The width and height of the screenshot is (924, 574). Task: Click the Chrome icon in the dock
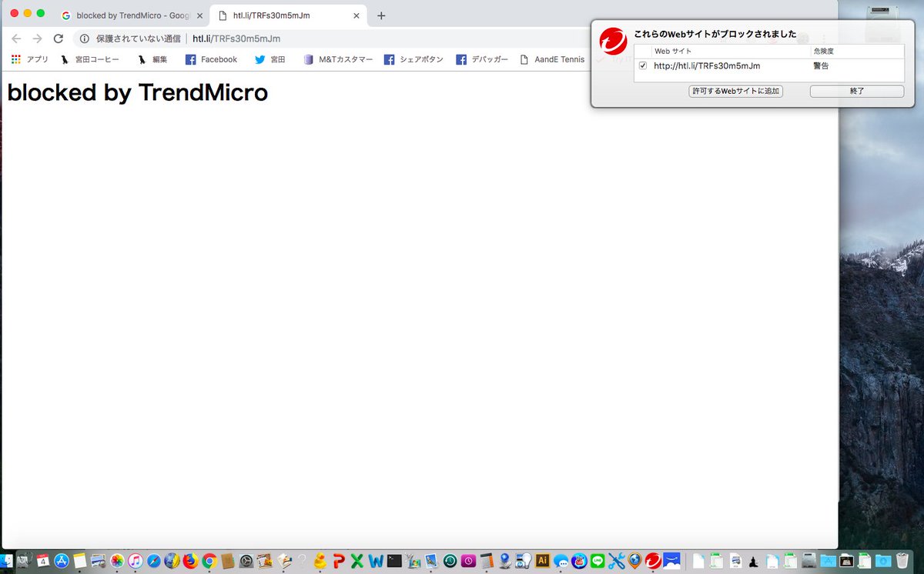(209, 561)
